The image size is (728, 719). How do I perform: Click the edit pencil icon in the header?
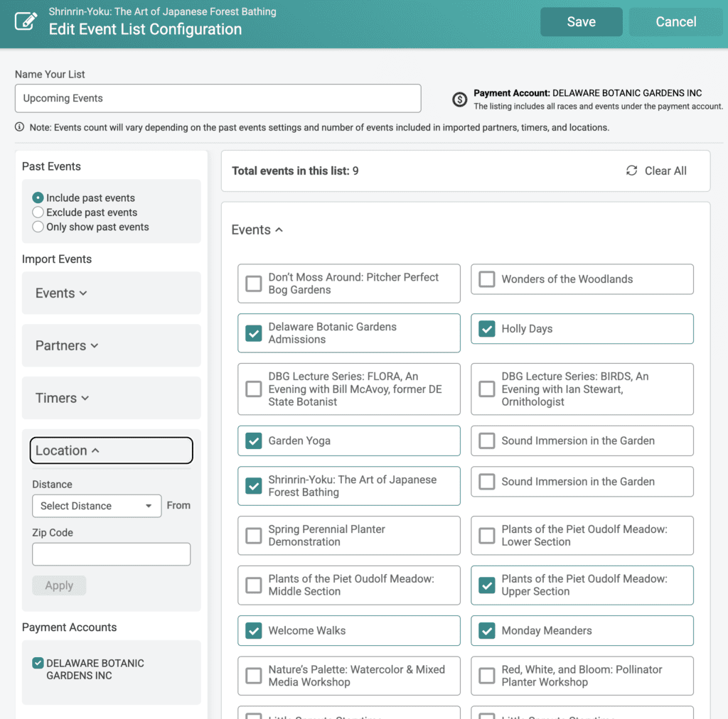(26, 21)
